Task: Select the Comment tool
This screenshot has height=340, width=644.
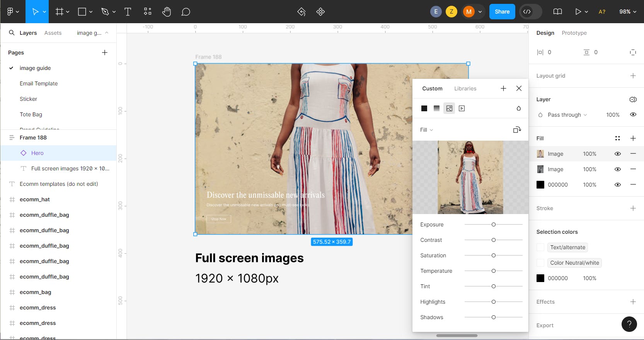Action: click(x=186, y=12)
